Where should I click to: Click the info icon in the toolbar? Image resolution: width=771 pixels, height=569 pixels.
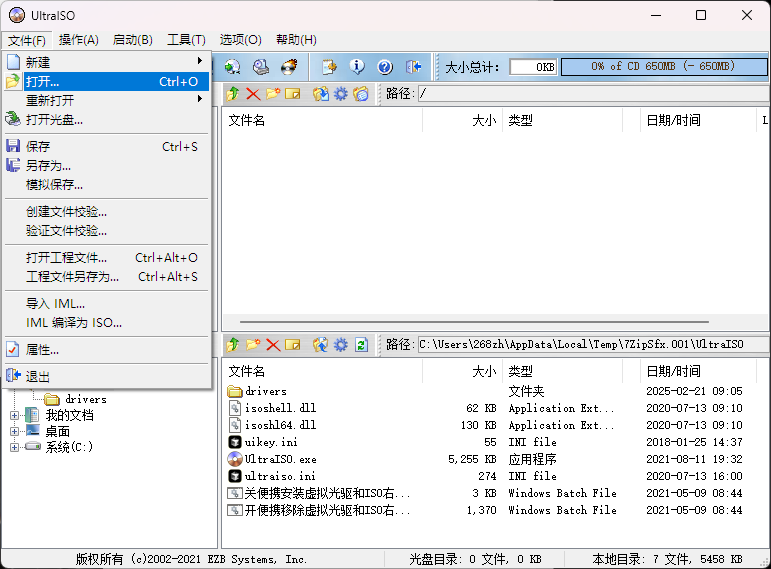click(x=357, y=67)
